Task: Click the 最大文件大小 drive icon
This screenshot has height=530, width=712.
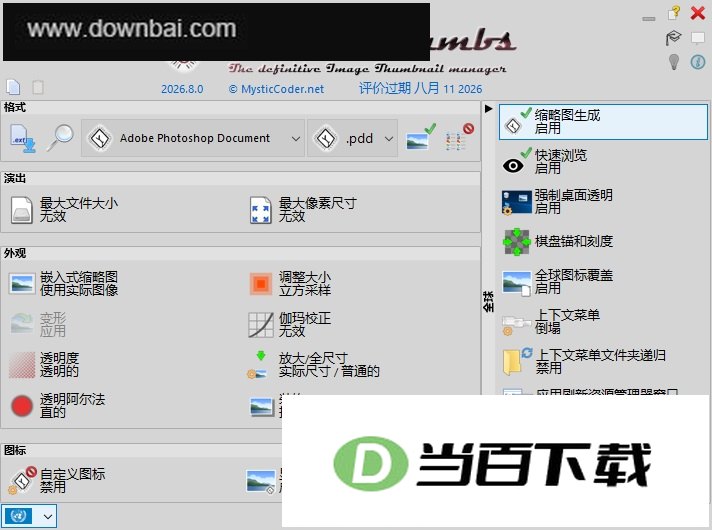Action: [x=22, y=210]
